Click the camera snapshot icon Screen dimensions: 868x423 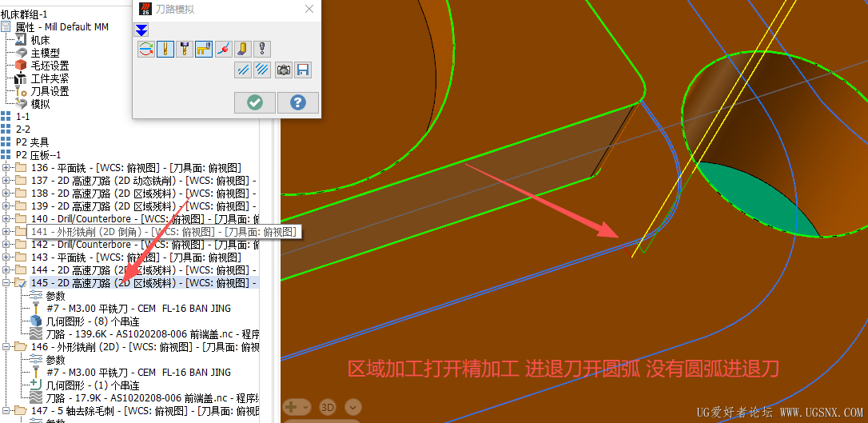(284, 70)
